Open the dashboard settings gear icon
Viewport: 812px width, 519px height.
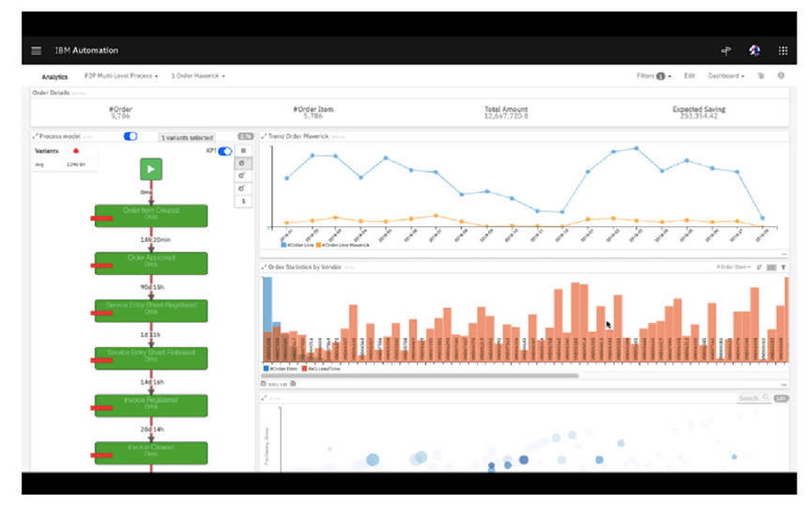point(781,76)
